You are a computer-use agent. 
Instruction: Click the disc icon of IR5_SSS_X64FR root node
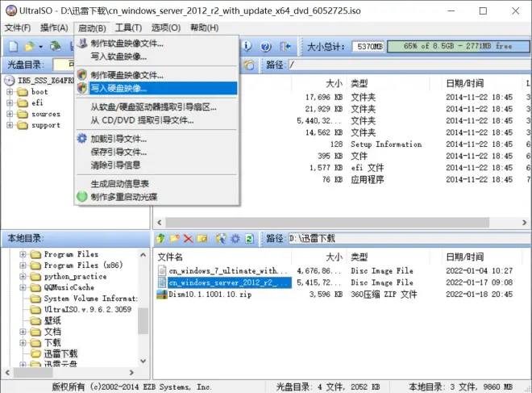pyautogui.click(x=9, y=81)
